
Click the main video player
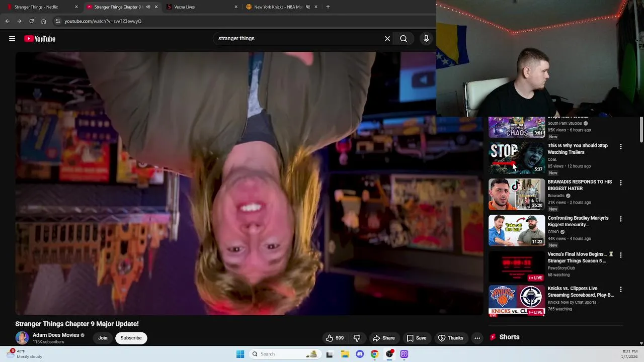click(250, 184)
